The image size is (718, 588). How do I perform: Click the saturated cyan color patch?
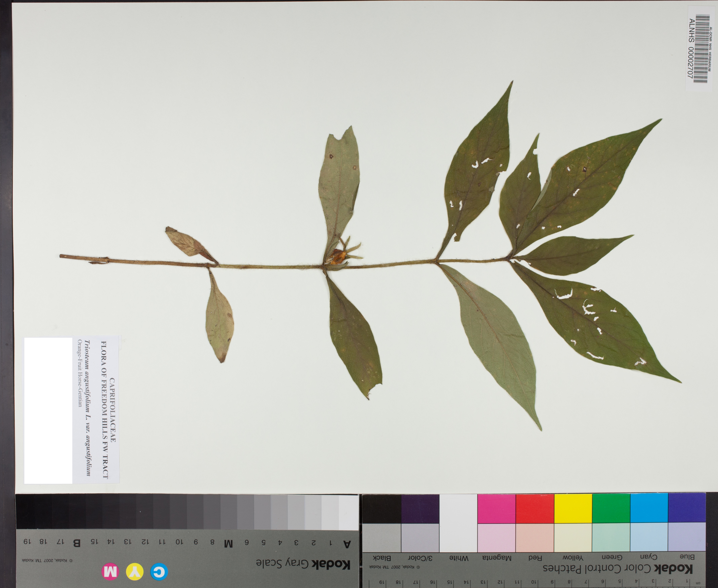pyautogui.click(x=649, y=508)
